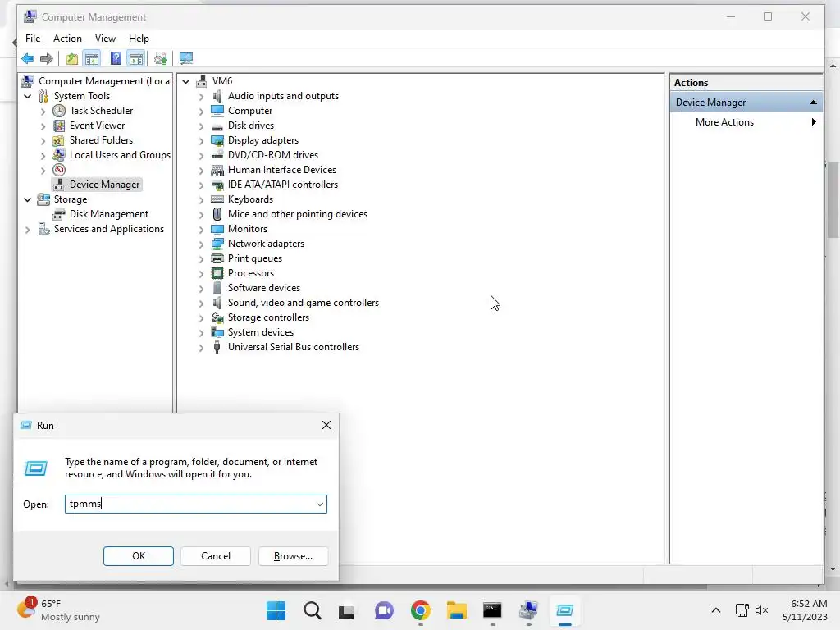Click Browse... in the Run dialog
Viewport: 840px width, 630px height.
(293, 556)
